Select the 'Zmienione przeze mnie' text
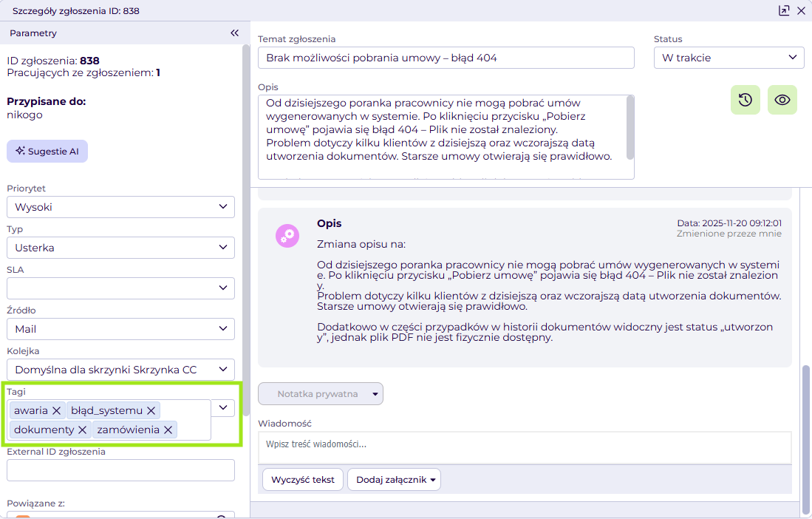Screen dimensions: 812x519 pos(729,234)
